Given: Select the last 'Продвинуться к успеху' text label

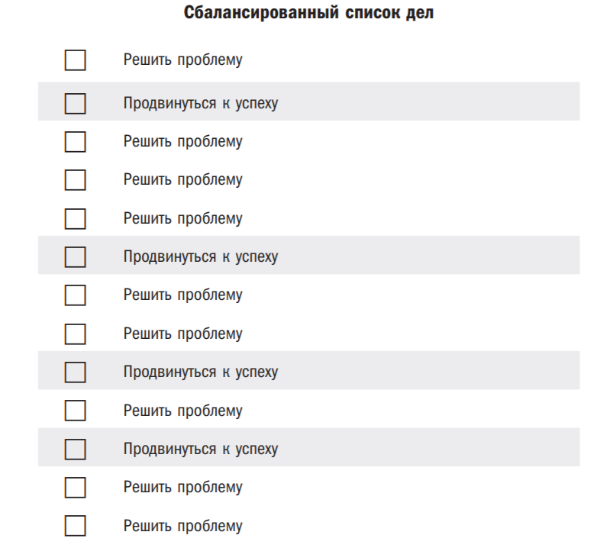Looking at the screenshot, I should point(201,449).
